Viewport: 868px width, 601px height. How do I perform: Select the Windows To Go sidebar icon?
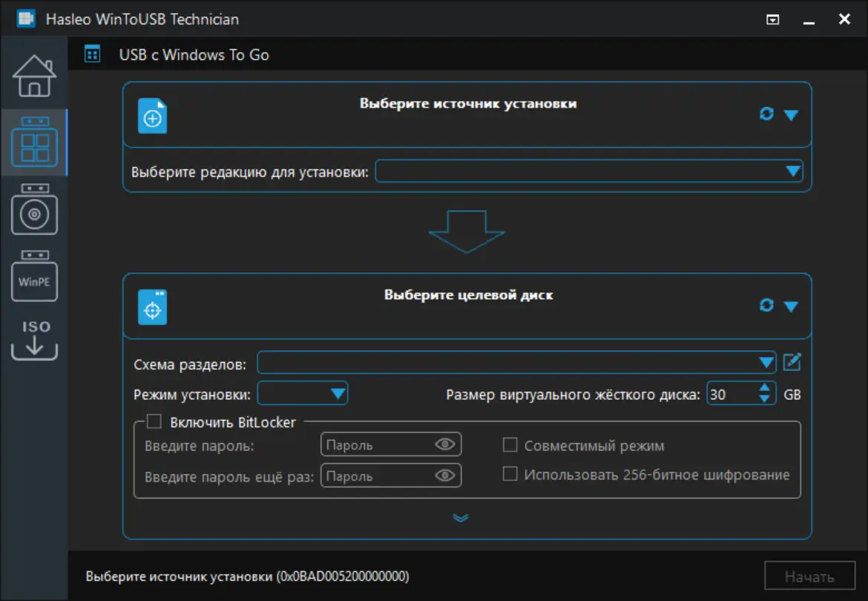click(34, 142)
